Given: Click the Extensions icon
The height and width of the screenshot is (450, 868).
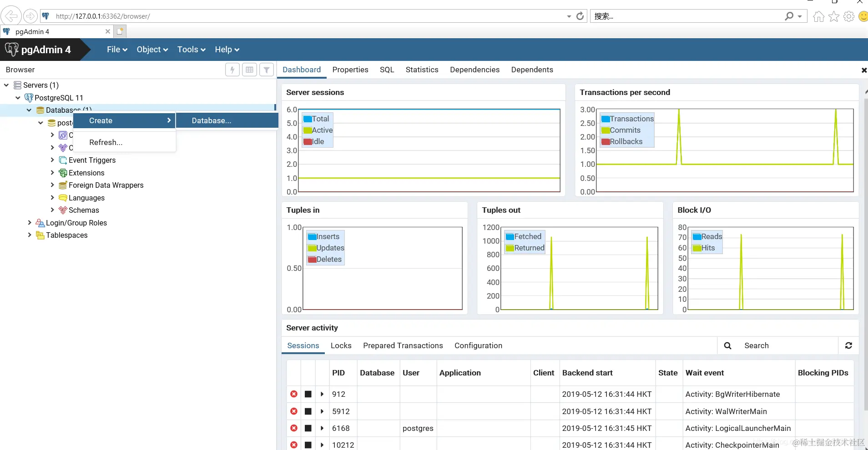Looking at the screenshot, I should pyautogui.click(x=63, y=173).
